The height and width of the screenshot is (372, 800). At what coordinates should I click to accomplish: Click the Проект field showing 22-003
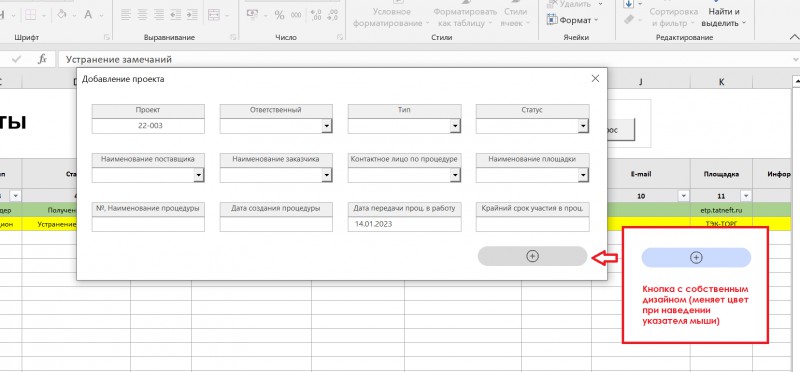point(148,126)
